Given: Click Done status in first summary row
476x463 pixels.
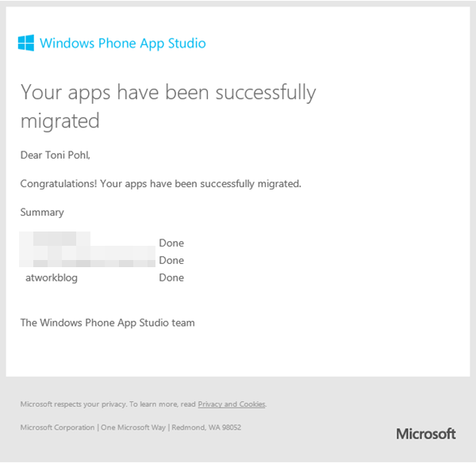Looking at the screenshot, I should pyautogui.click(x=171, y=243).
